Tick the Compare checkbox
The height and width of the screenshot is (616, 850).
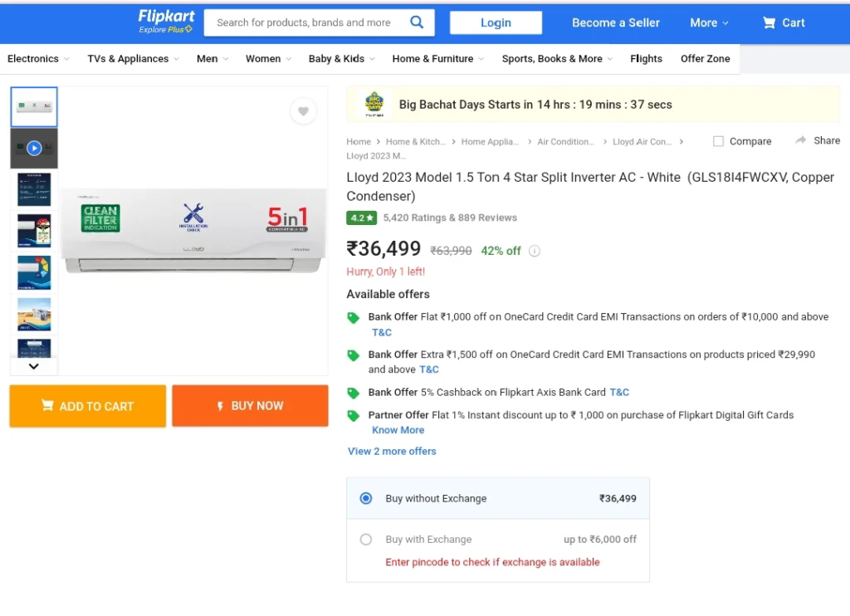pyautogui.click(x=718, y=141)
